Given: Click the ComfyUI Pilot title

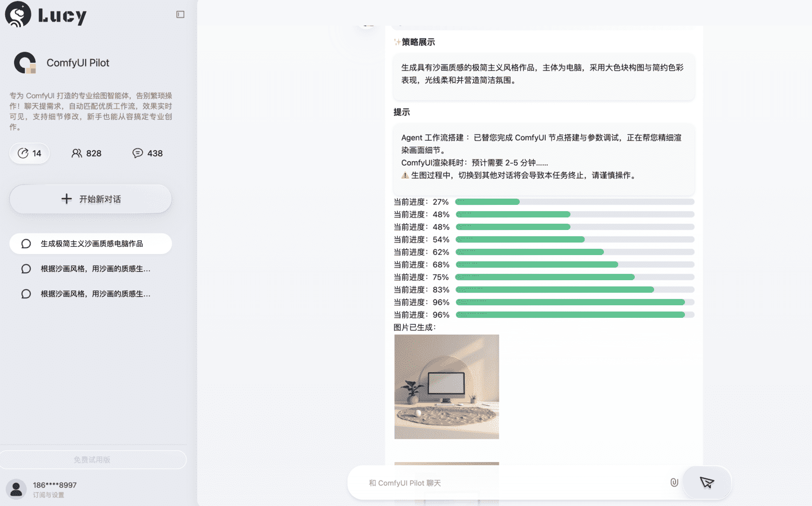Looking at the screenshot, I should (x=78, y=63).
